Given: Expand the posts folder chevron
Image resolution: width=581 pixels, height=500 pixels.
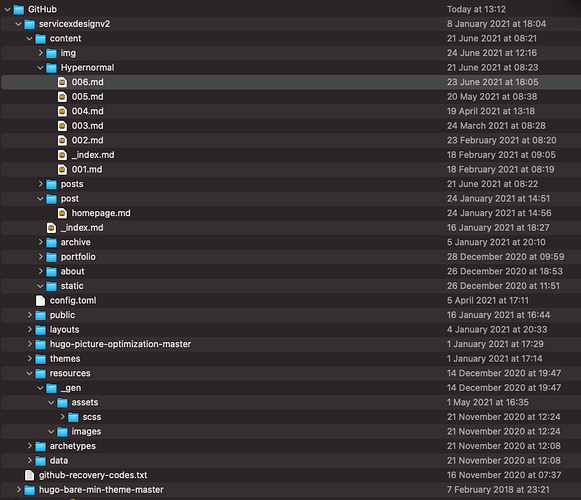Looking at the screenshot, I should point(40,184).
